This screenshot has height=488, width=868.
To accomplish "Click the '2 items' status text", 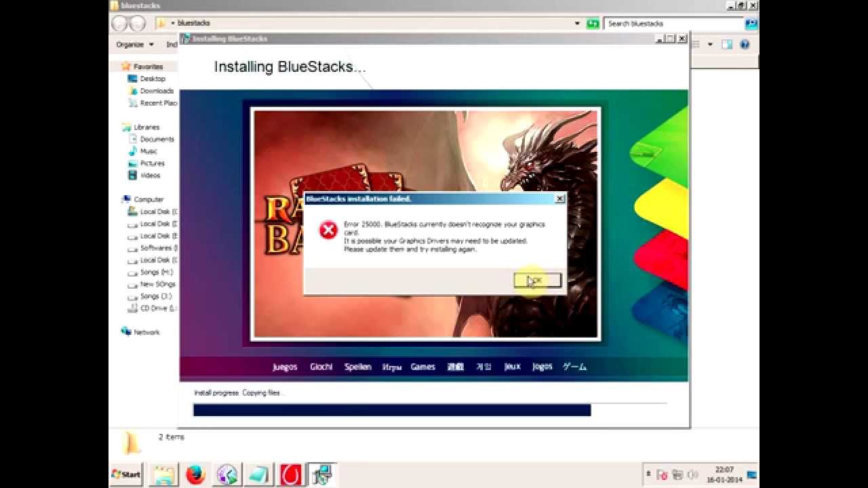I will coord(171,437).
